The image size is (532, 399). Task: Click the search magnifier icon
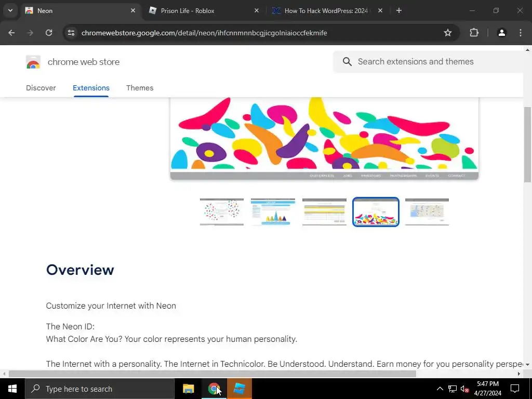(347, 61)
